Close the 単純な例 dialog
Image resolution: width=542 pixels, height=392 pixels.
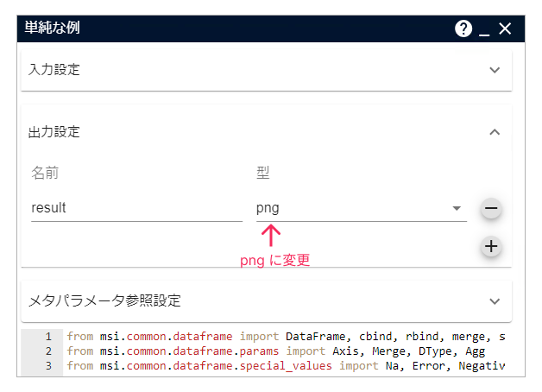click(x=505, y=28)
